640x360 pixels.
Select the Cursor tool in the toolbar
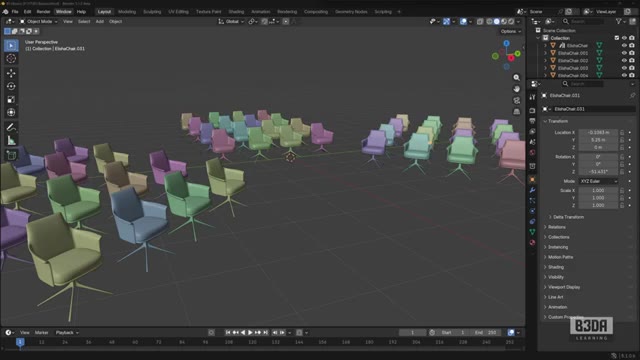click(11, 58)
